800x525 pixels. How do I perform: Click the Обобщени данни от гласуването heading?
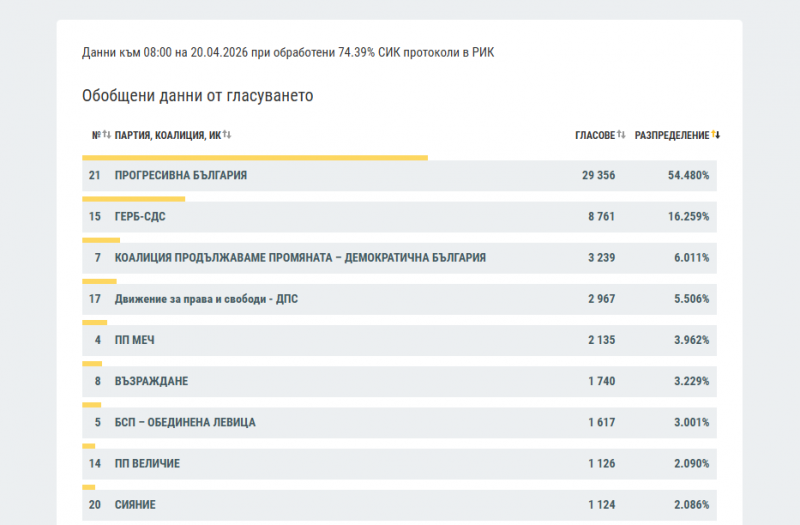tap(198, 96)
